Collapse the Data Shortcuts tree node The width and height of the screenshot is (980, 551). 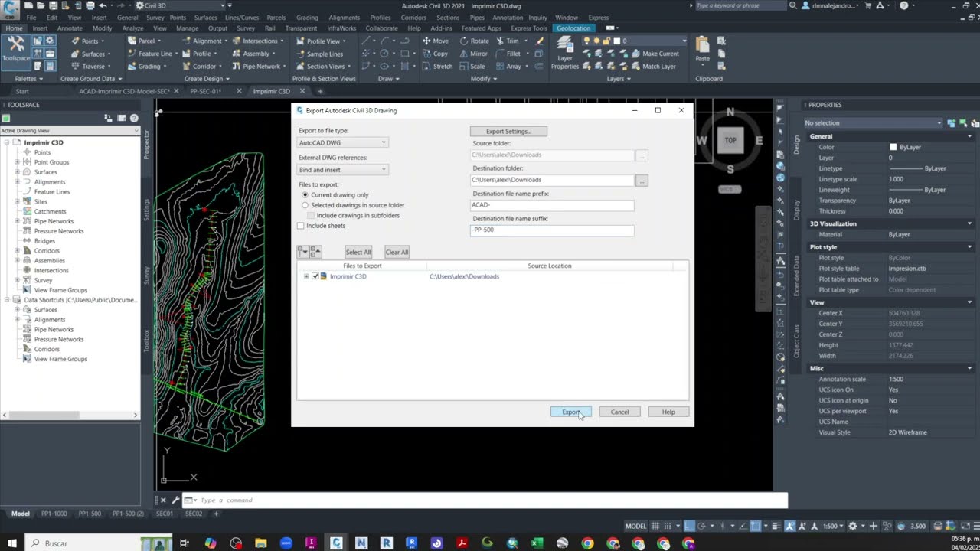click(6, 300)
